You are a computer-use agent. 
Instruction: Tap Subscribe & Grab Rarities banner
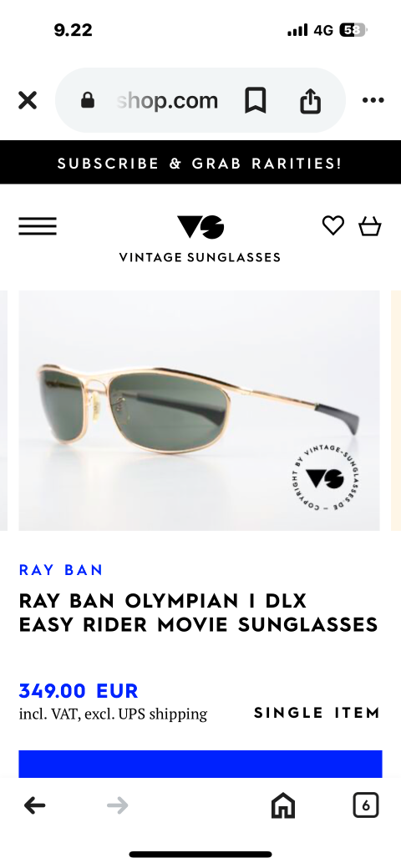200,163
